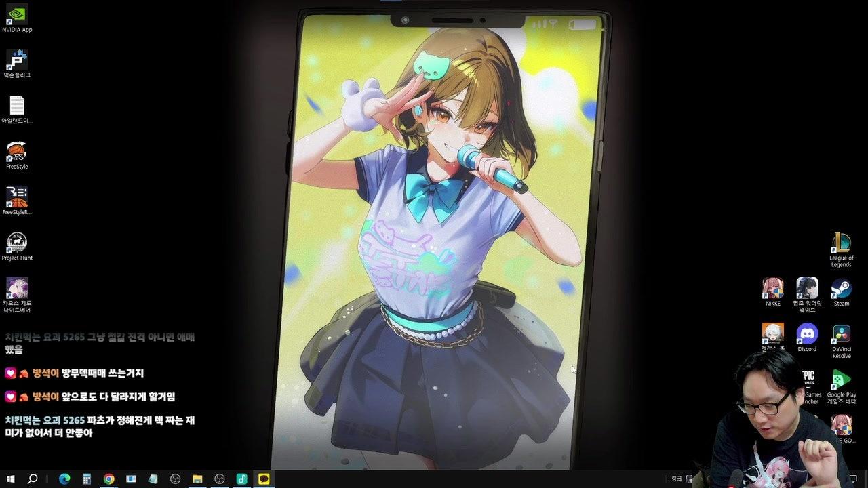Launch League of Legends from desktop
Screen dimensions: 868x488
tap(842, 249)
